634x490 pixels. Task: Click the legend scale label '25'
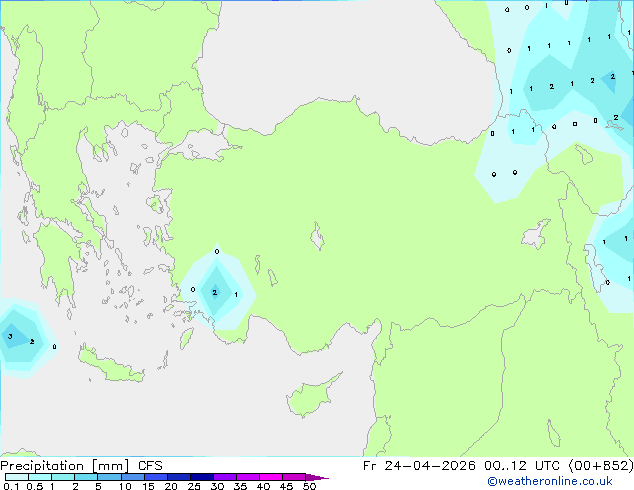point(194,486)
